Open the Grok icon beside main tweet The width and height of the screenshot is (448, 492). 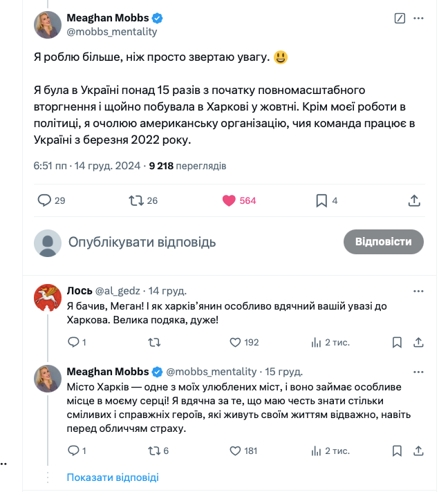(399, 19)
